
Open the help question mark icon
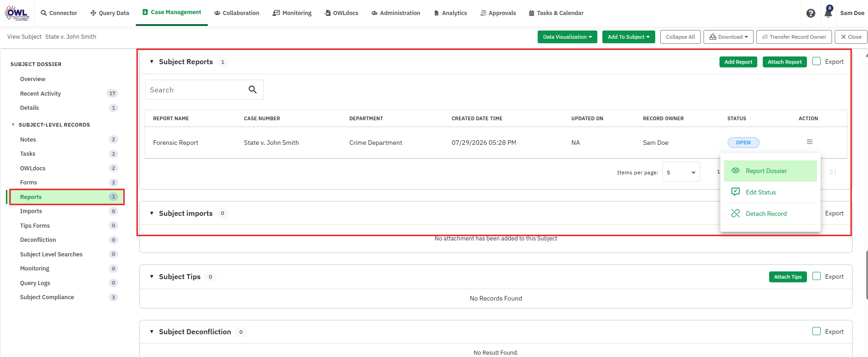[811, 13]
